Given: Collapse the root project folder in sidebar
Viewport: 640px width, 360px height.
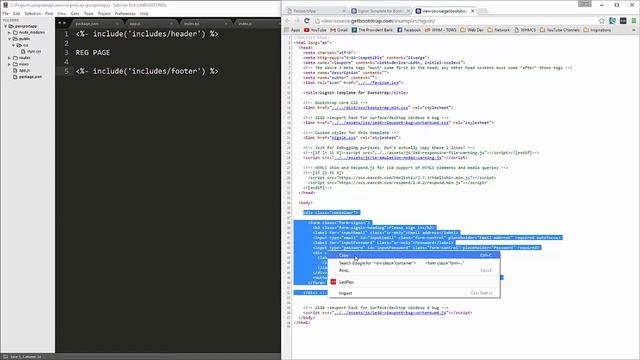Looking at the screenshot, I should tap(5, 26).
